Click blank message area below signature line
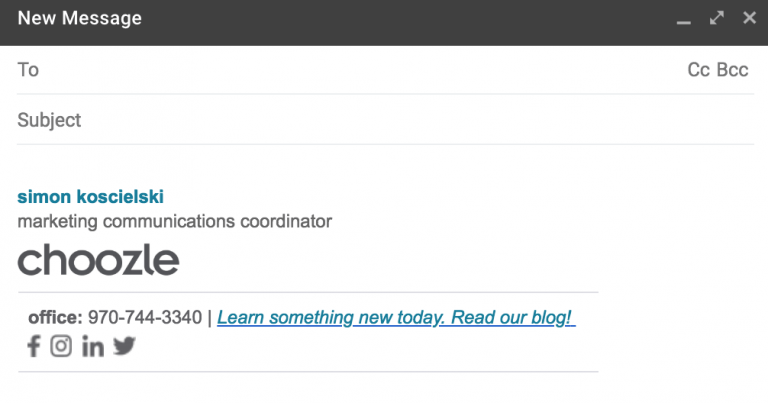Image resolution: width=768 pixels, height=403 pixels. click(385, 388)
